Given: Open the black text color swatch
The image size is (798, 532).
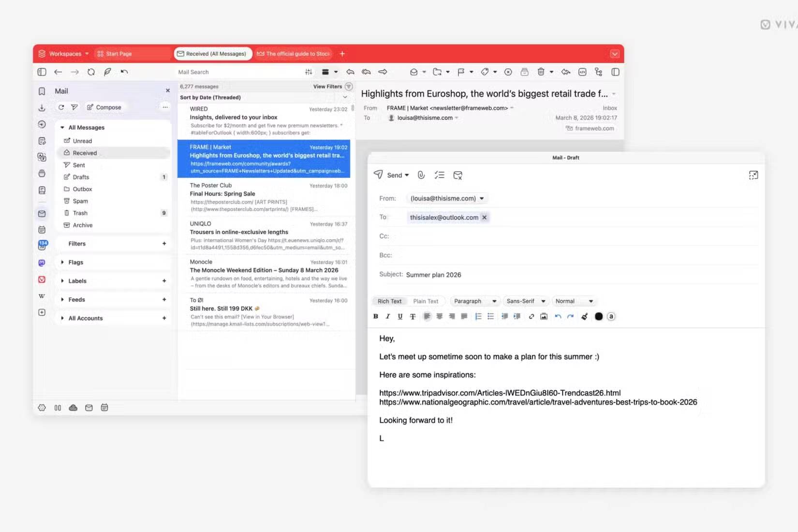Looking at the screenshot, I should pos(599,316).
